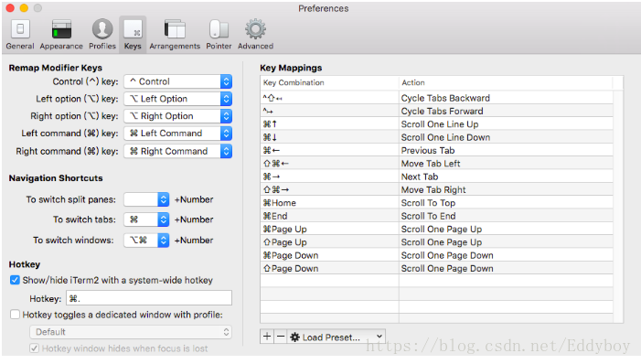The image size is (641, 364).
Task: Sort by Key Combination column header
Action: coord(329,82)
